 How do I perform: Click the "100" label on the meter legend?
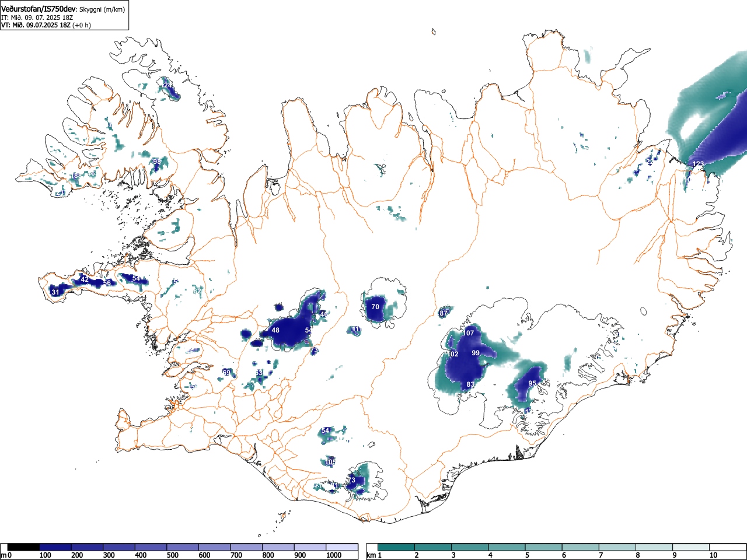(x=45, y=555)
